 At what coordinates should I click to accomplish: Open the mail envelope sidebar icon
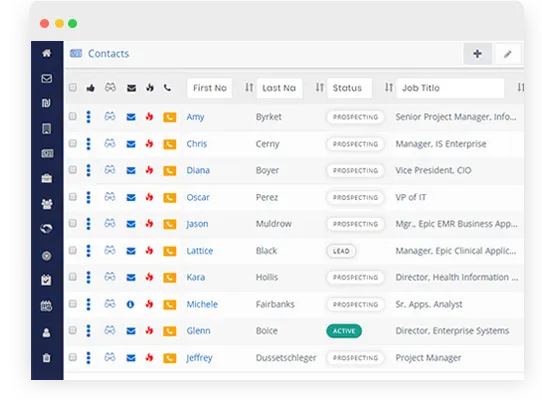point(47,78)
